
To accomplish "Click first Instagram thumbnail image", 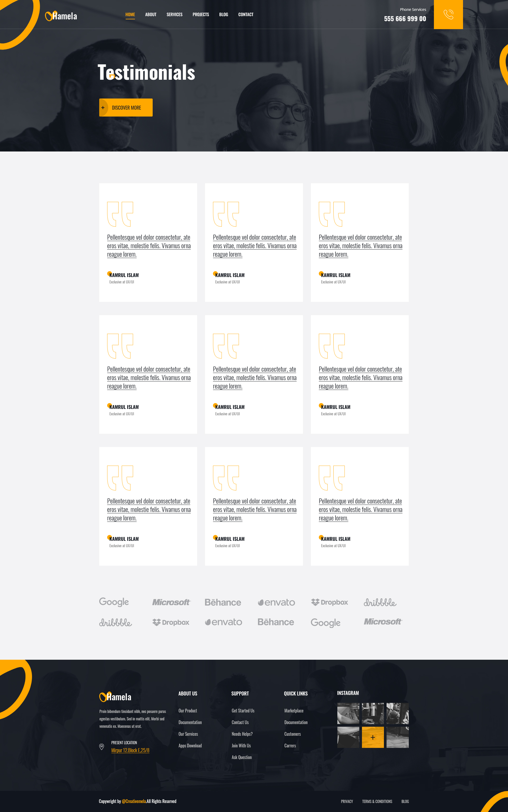I will pos(348,713).
